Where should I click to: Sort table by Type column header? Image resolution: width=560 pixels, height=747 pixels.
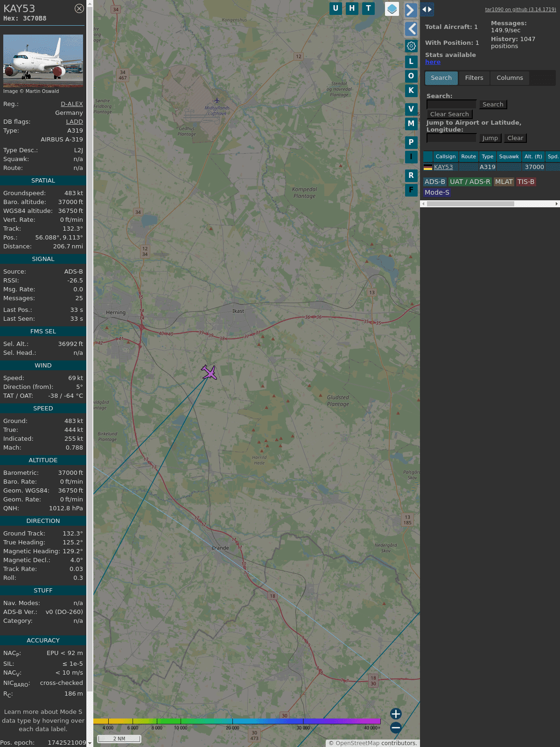487,157
